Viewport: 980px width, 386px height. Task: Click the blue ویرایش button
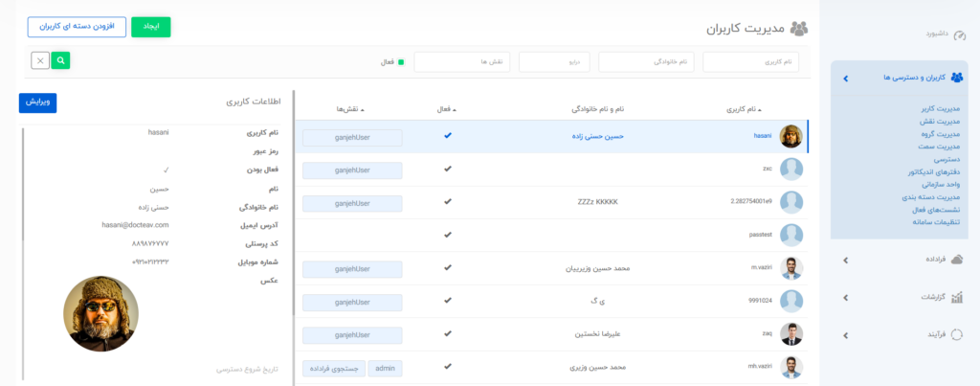click(37, 103)
